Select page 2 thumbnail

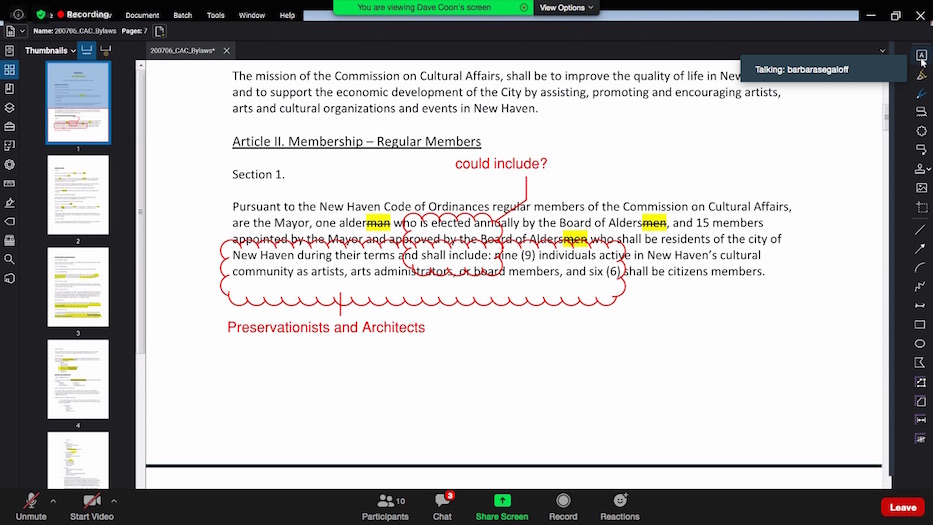[78, 195]
